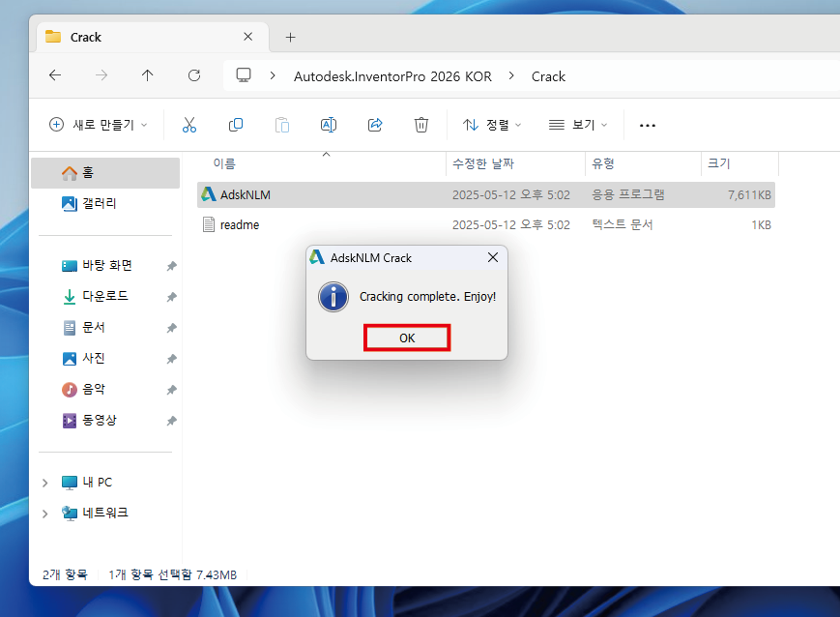Expand chevron before Crack breadcrumb
The image size is (840, 617).
pos(511,75)
